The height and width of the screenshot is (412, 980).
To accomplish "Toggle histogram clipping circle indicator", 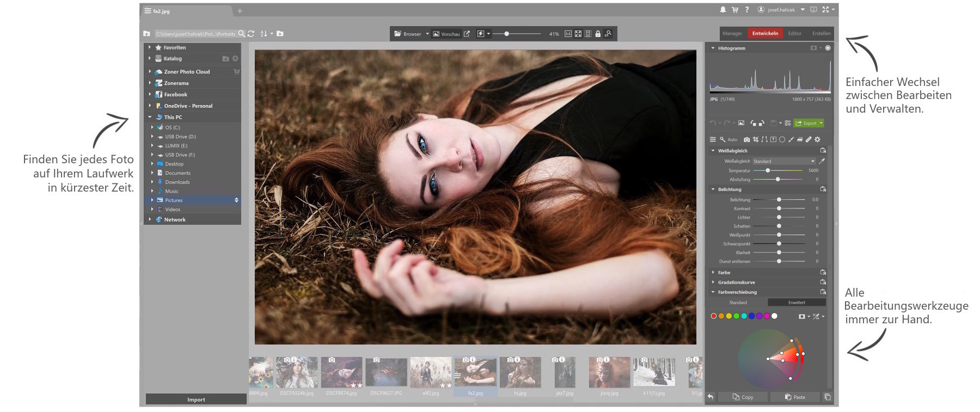I will [x=828, y=48].
